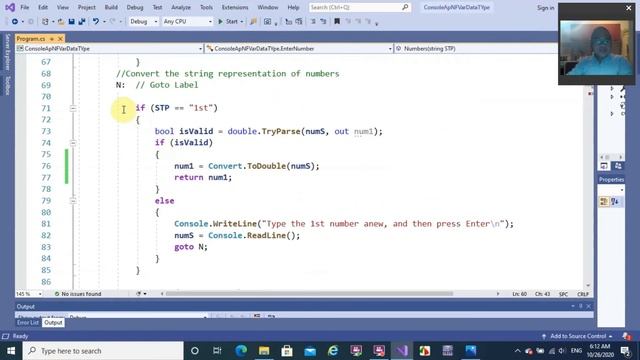
Task: Click No issues found status indicator
Action: 78,294
